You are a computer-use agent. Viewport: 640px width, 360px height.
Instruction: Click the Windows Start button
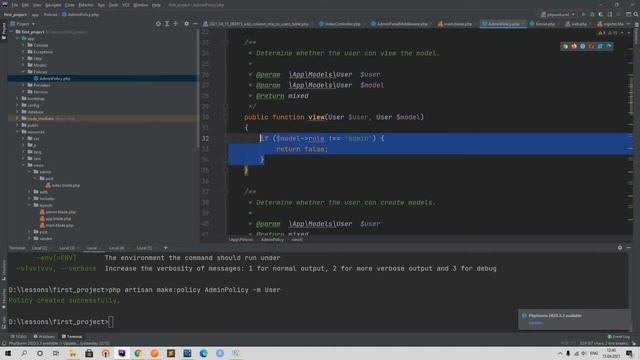click(8, 353)
